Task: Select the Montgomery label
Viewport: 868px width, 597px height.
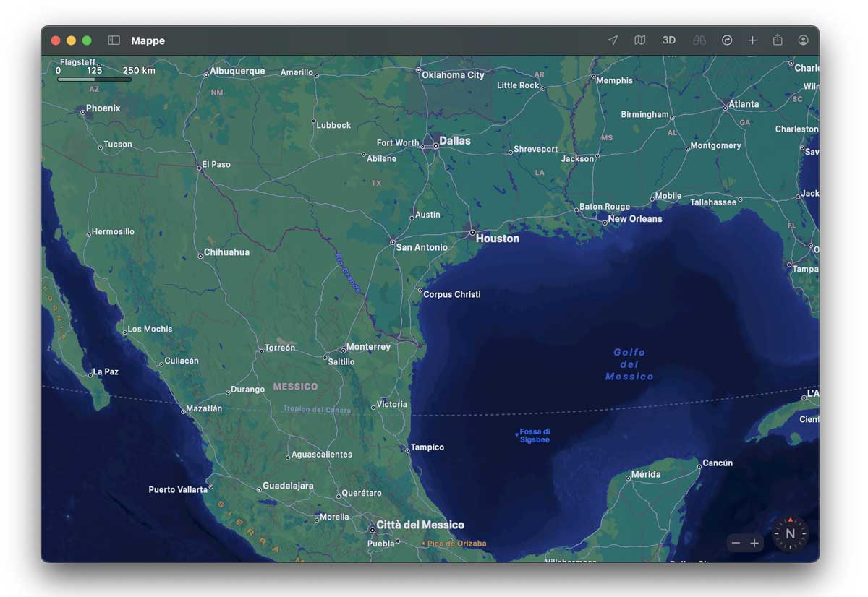Action: (715, 146)
